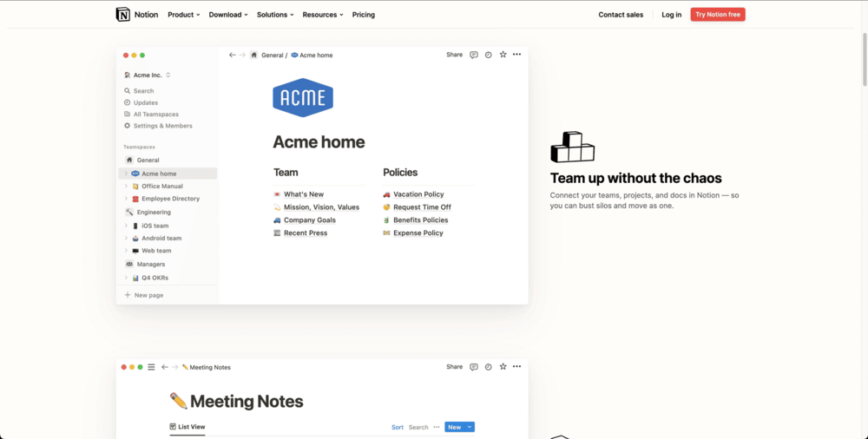The width and height of the screenshot is (868, 439).
Task: Open the Product dropdown menu
Action: click(184, 15)
